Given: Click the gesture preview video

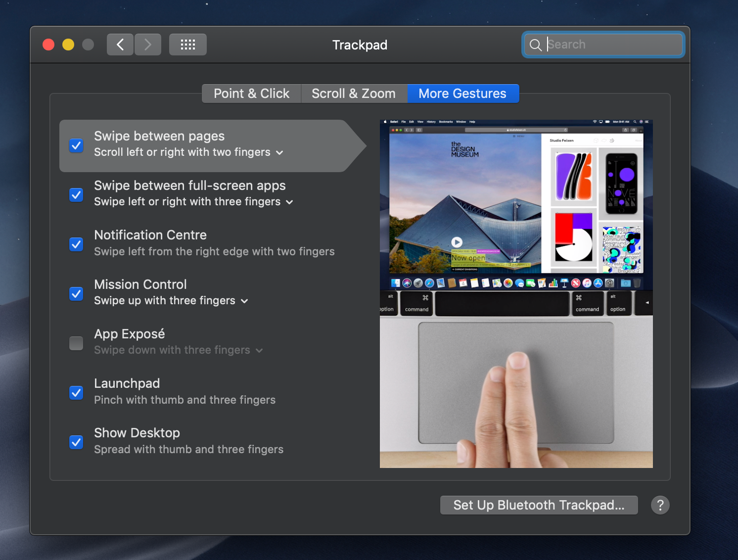Looking at the screenshot, I should click(516, 294).
